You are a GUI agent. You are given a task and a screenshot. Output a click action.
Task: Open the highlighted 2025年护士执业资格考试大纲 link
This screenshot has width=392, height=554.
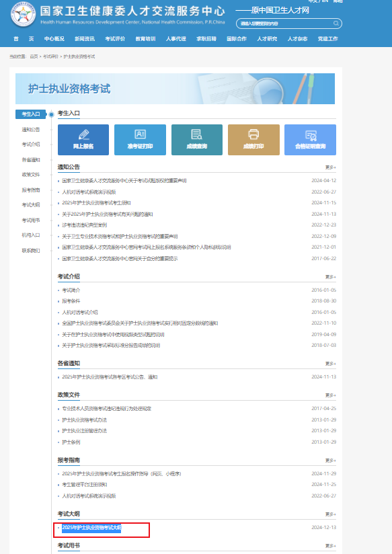(91, 528)
